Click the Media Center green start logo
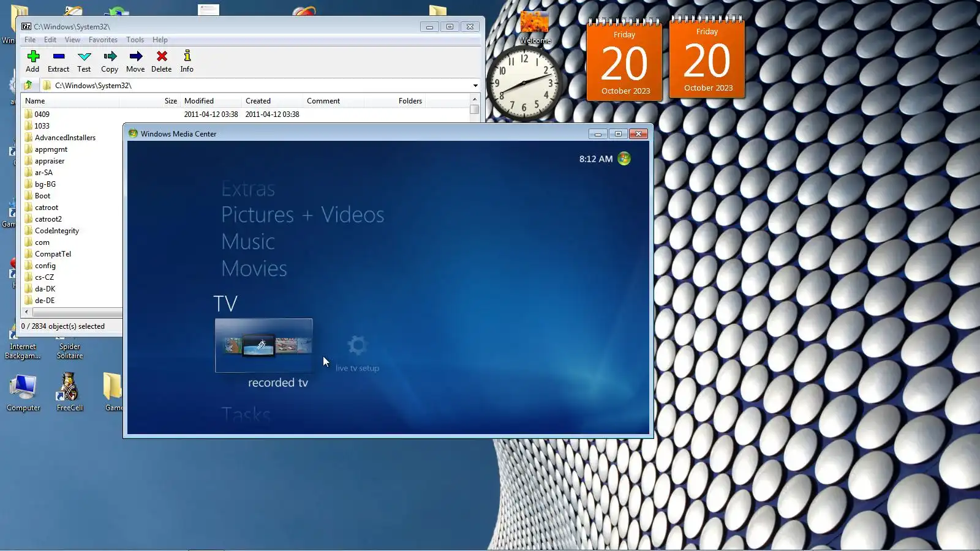980x551 pixels. (624, 159)
